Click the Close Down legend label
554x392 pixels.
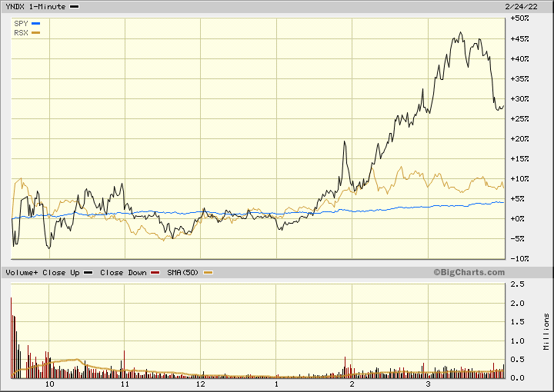[x=123, y=272]
